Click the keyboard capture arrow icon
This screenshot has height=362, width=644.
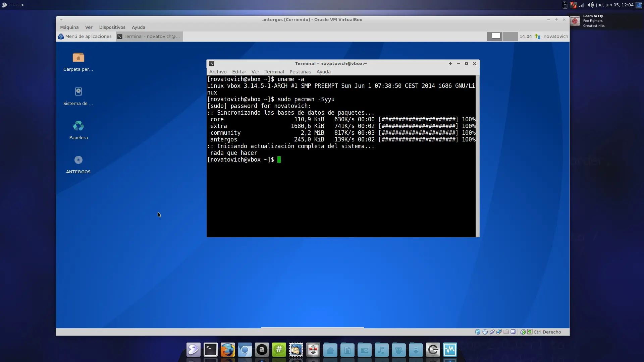pyautogui.click(x=530, y=332)
